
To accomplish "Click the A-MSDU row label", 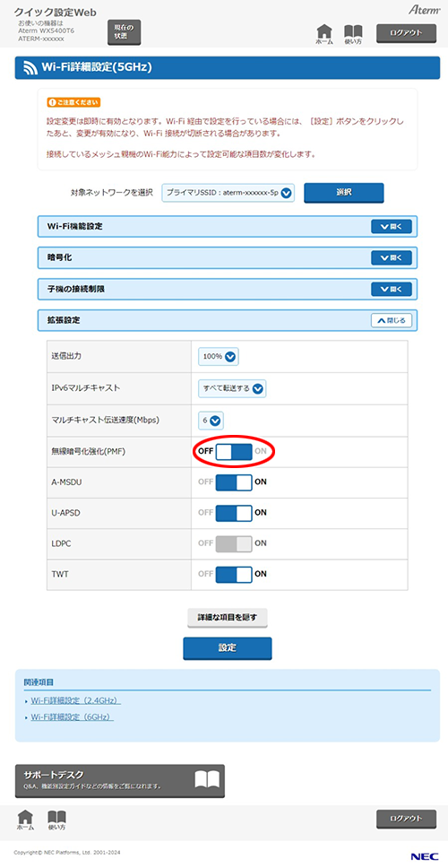I will 66,482.
